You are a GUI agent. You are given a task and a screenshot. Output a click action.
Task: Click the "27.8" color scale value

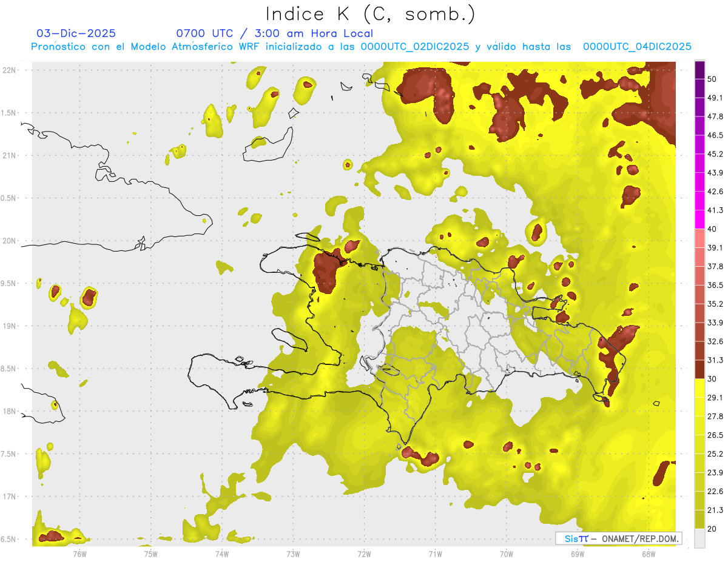tap(716, 416)
